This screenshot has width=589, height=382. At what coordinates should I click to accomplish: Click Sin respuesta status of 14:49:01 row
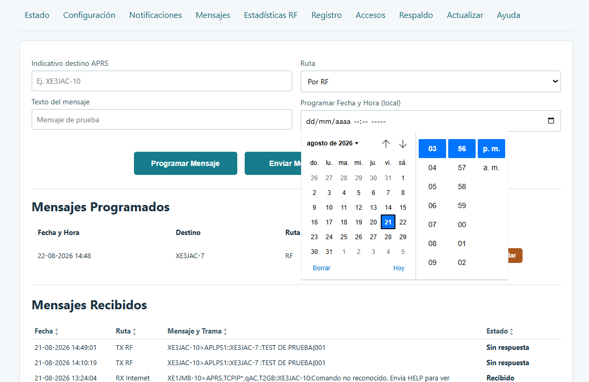pyautogui.click(x=507, y=347)
